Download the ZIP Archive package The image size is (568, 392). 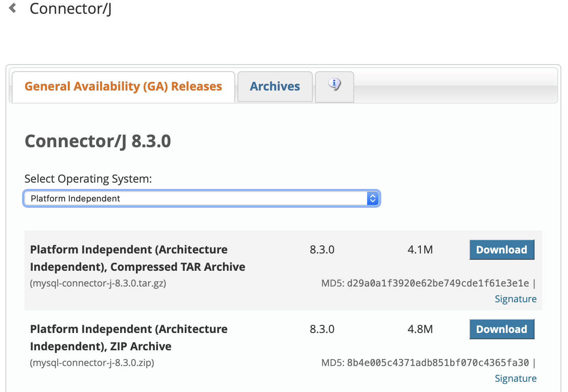501,329
